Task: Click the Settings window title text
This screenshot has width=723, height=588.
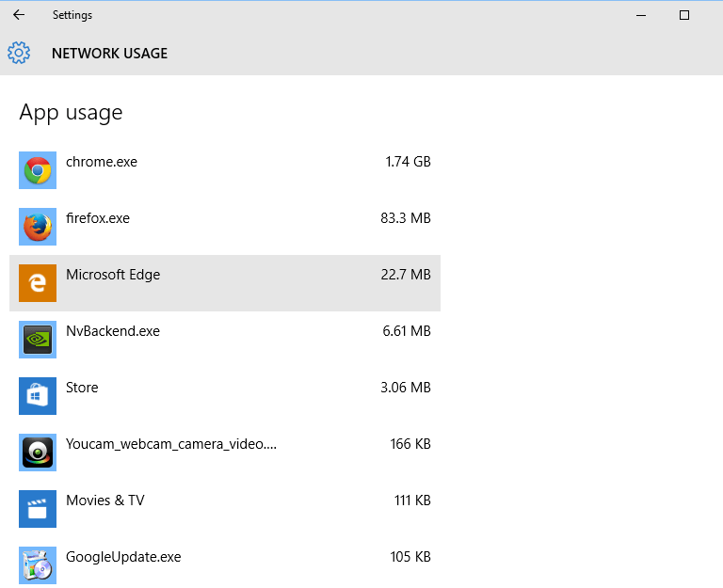Action: point(72,15)
